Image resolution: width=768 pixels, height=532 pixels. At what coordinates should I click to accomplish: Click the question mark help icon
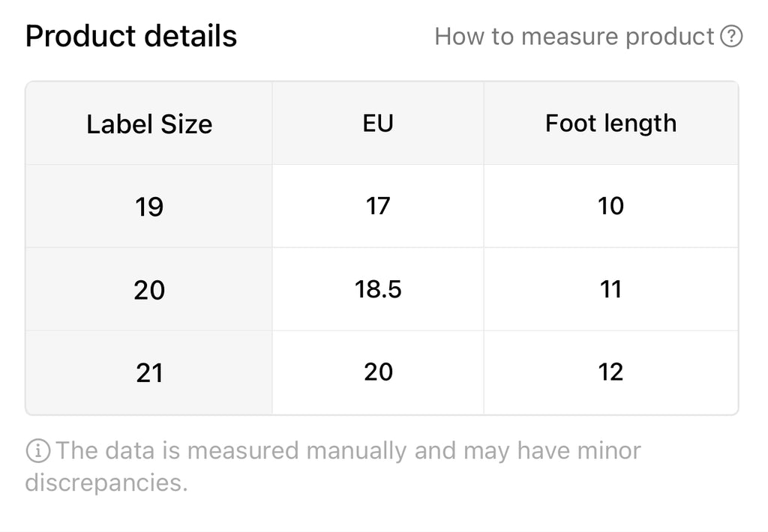[731, 37]
